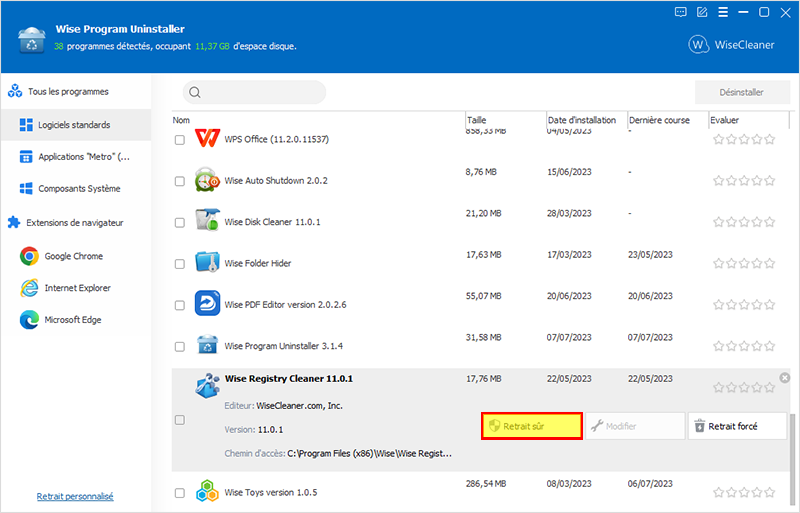The height and width of the screenshot is (513, 800).
Task: Show Internet Explorer extensions
Action: click(76, 288)
